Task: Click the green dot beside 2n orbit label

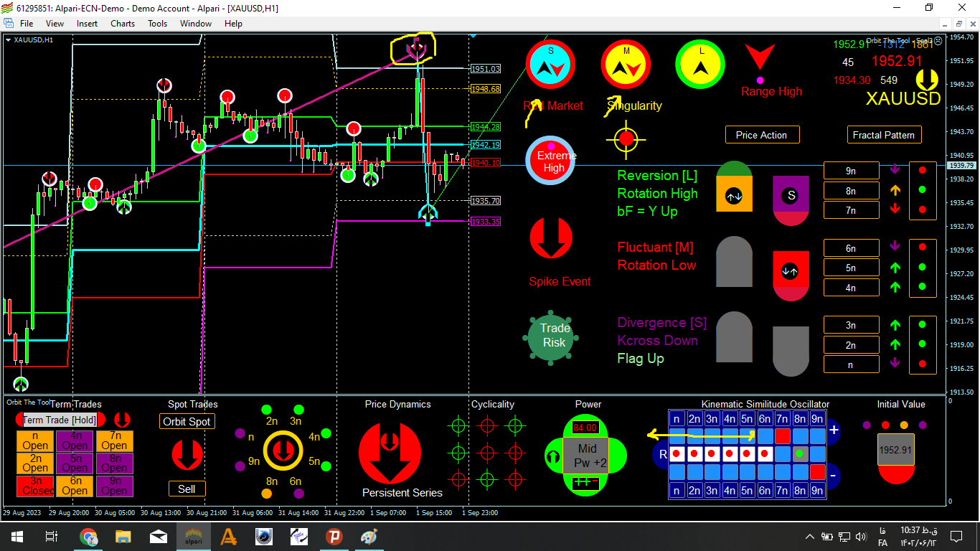Action: tap(267, 410)
